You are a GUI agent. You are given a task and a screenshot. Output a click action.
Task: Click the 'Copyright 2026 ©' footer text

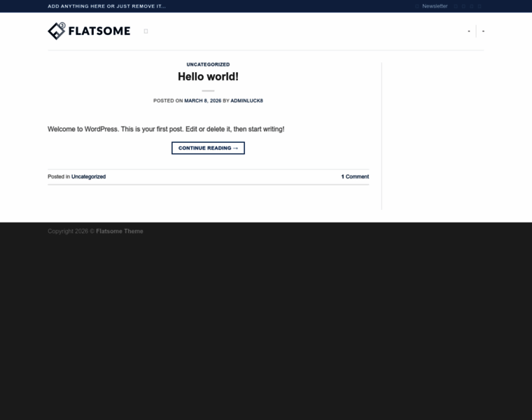tap(71, 232)
